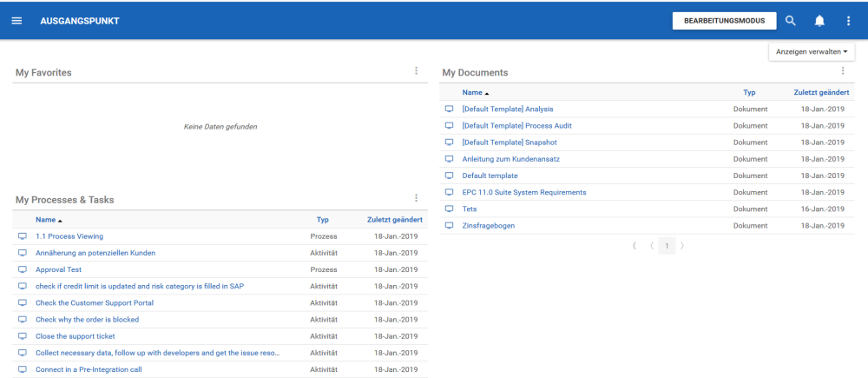Open My Documents three-dot options
Viewport: 868px width, 378px height.
[x=842, y=71]
